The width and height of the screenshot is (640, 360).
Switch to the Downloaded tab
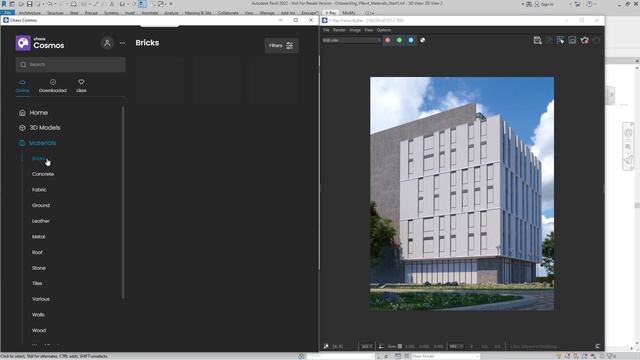pos(53,86)
